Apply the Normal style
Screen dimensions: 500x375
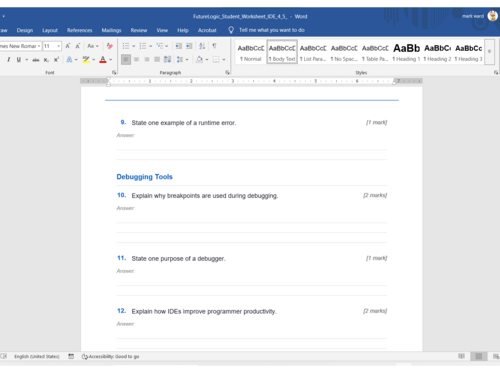(251, 52)
